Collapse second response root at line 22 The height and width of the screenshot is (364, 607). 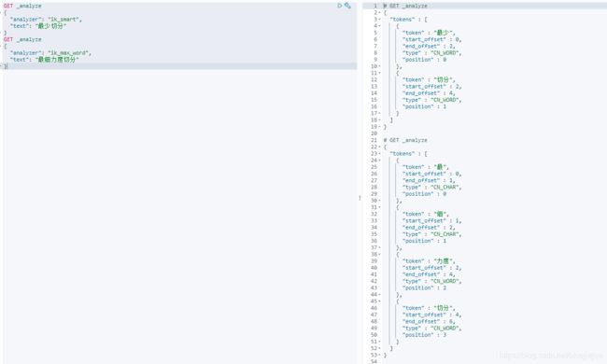point(380,147)
